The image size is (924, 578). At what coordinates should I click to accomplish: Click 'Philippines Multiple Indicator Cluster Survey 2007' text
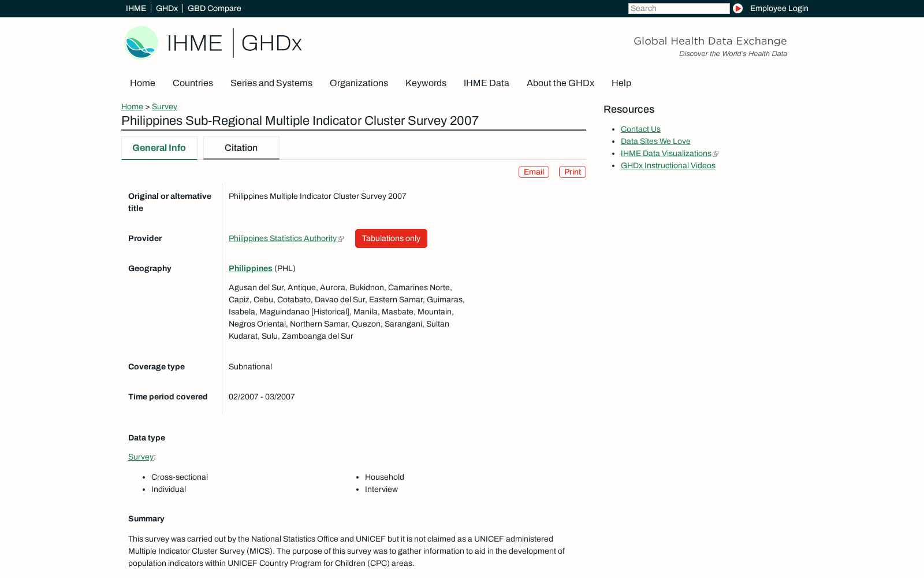pos(318,197)
